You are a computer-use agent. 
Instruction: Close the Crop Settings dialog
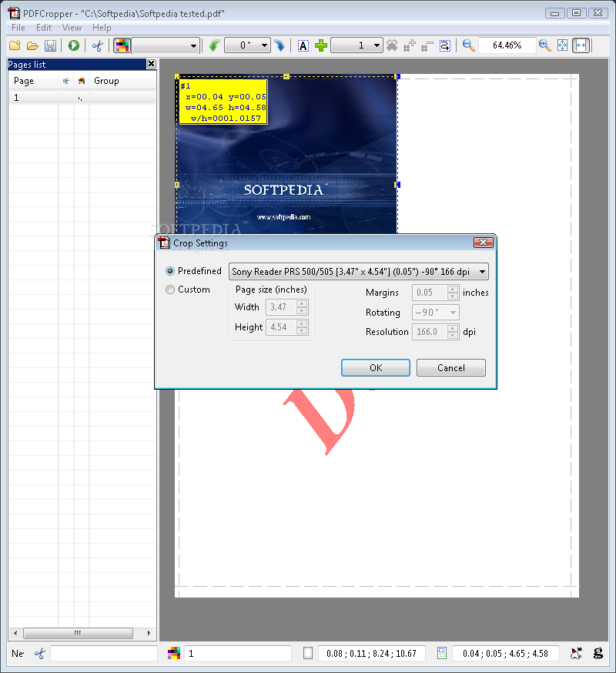coord(483,243)
